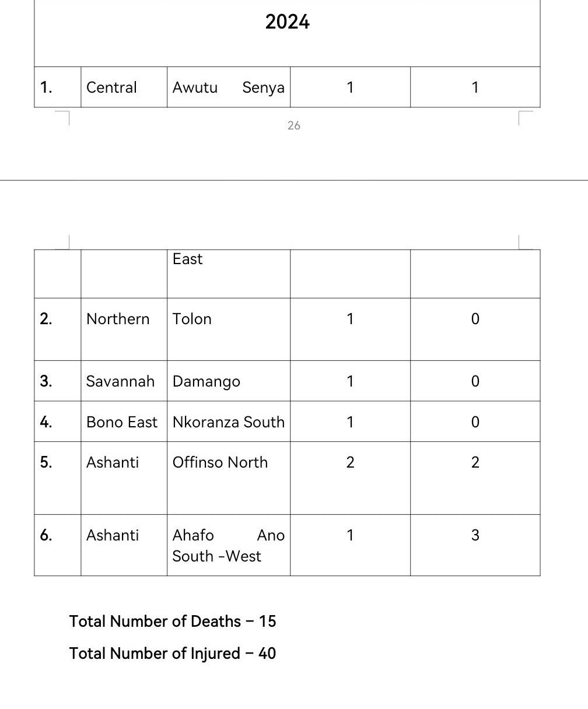
Task: Select Ashanti in the Offinso North row
Action: pos(113,462)
